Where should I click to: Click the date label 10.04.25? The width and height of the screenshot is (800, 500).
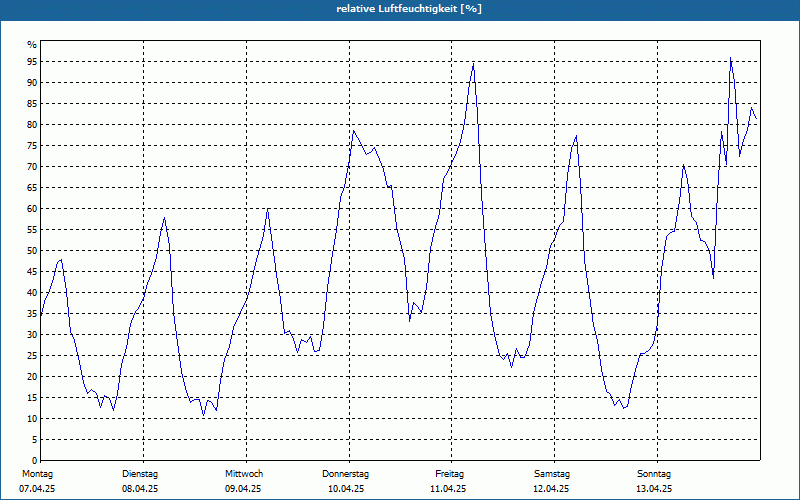(346, 489)
